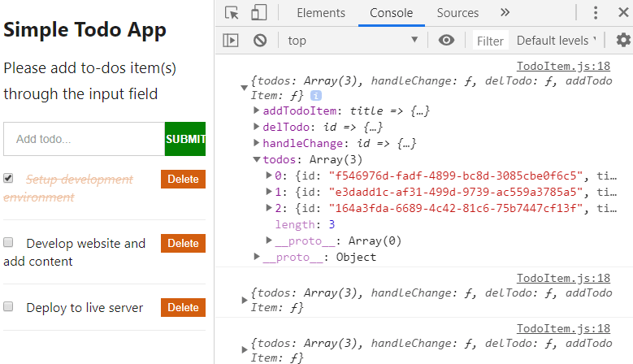Uncheck the Setup development environment checkbox
This screenshot has width=633, height=364.
[x=8, y=178]
